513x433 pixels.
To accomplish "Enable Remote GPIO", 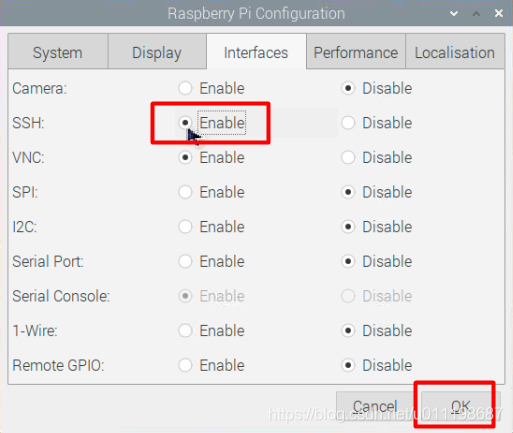I will (x=185, y=366).
